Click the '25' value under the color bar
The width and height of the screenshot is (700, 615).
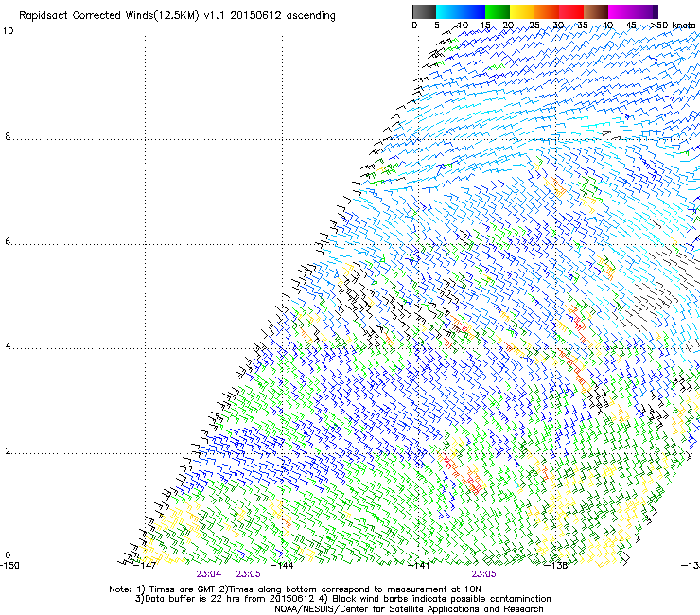tap(534, 26)
